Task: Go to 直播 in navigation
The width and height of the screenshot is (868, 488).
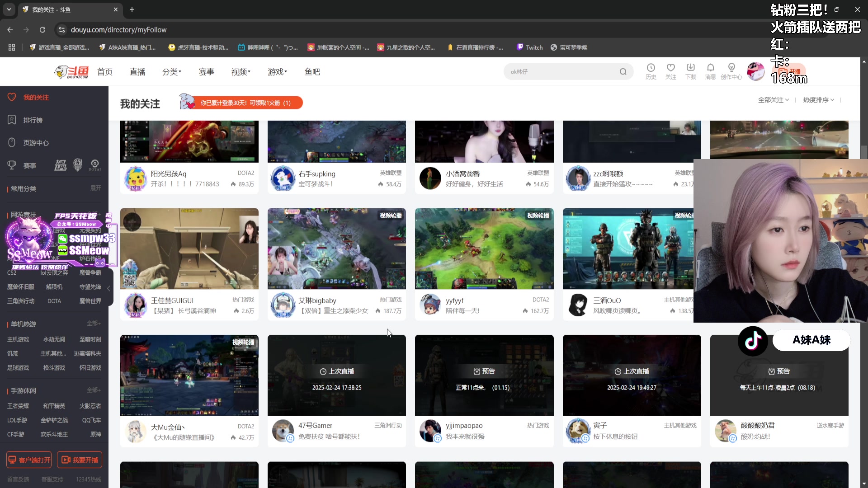Action: (137, 72)
